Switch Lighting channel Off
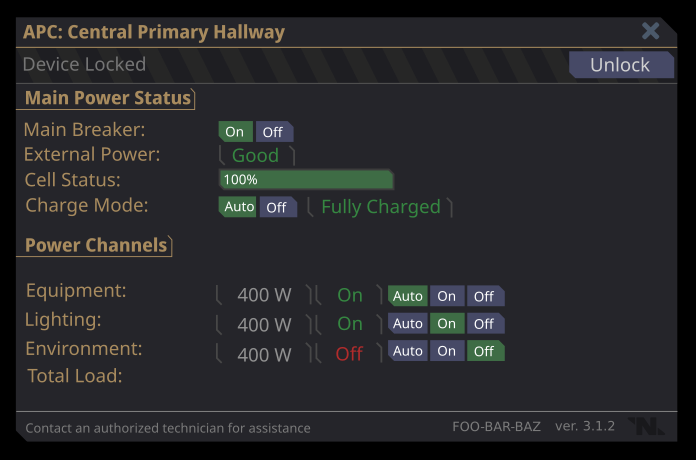This screenshot has height=460, width=696. tap(485, 324)
